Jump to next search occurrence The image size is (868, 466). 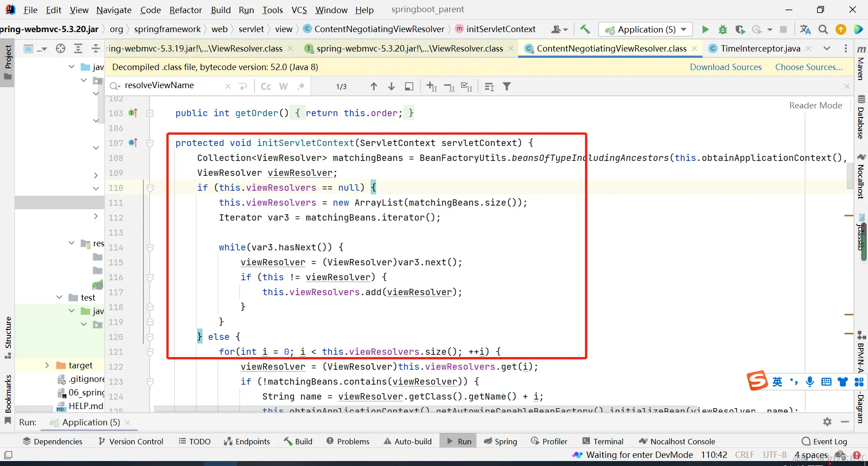pos(392,86)
